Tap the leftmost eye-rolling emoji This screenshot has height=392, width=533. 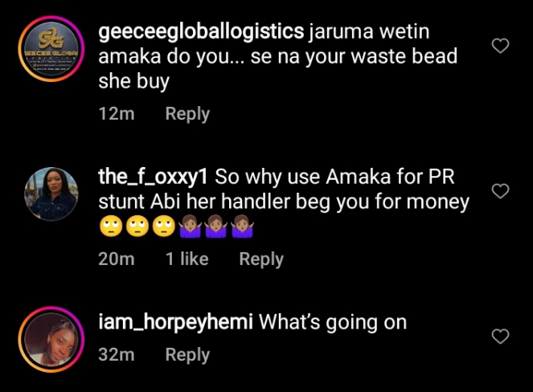tap(111, 227)
